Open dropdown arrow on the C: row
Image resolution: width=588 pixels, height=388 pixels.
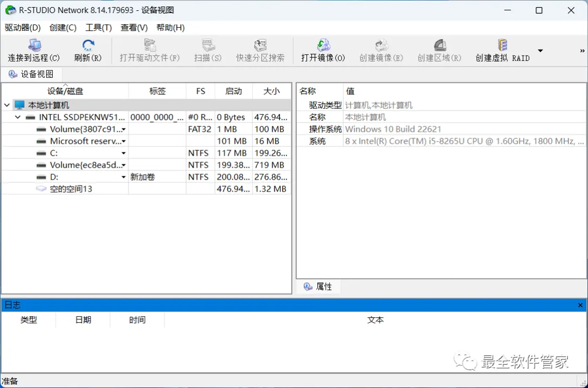click(124, 153)
